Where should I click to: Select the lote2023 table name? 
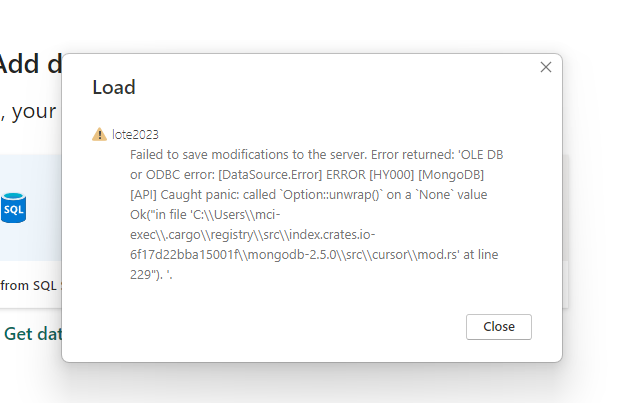(x=135, y=134)
